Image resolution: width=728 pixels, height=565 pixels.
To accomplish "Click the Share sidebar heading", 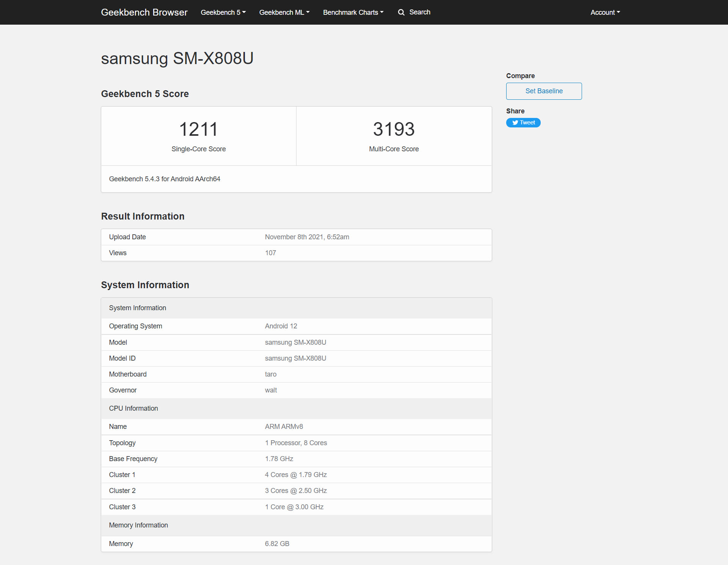I will [x=515, y=111].
